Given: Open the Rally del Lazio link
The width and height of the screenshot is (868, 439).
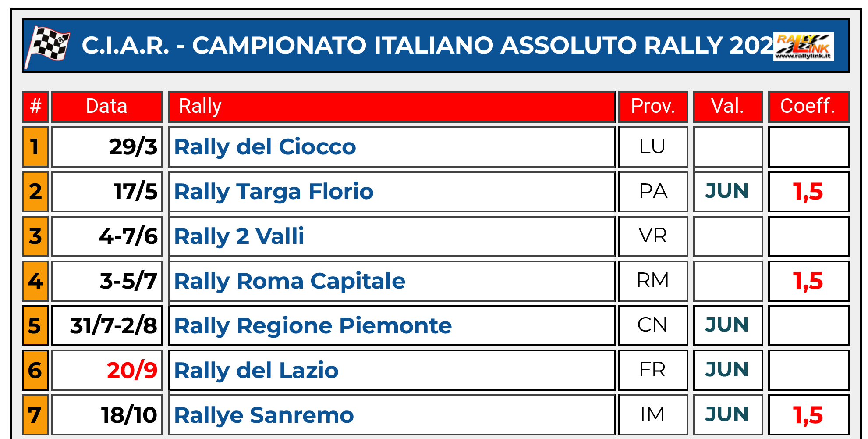Looking at the screenshot, I should pyautogui.click(x=256, y=371).
